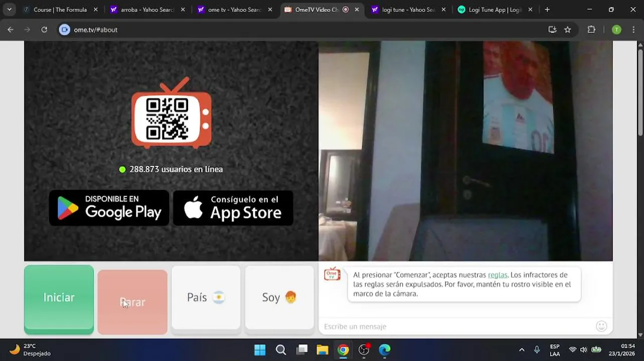
Task: Open a new browser tab
Action: coord(547,10)
